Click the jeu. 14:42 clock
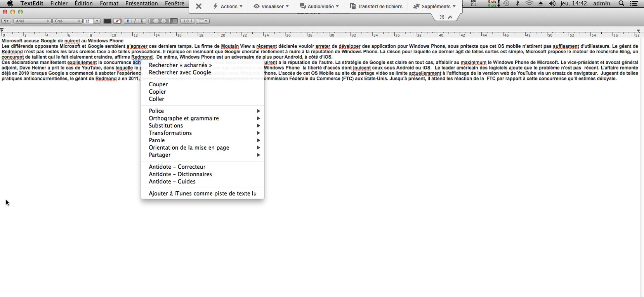This screenshot has width=644, height=297. [x=574, y=3]
